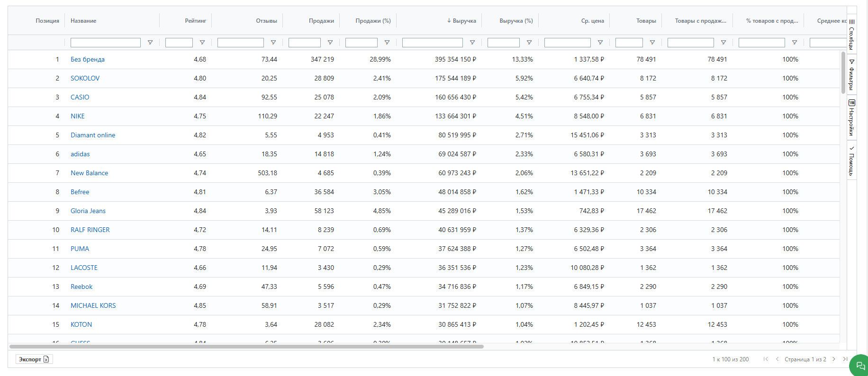Open the KOTON brand link

tap(81, 324)
